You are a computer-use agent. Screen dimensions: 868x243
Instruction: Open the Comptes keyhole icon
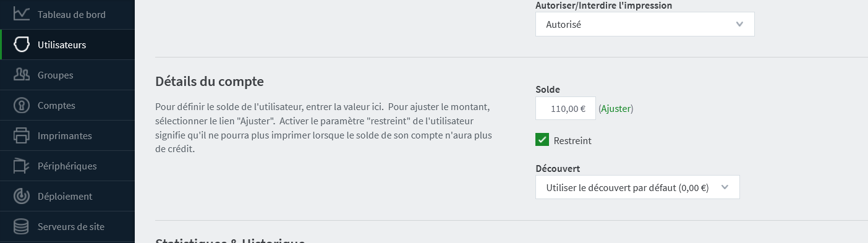(x=22, y=105)
